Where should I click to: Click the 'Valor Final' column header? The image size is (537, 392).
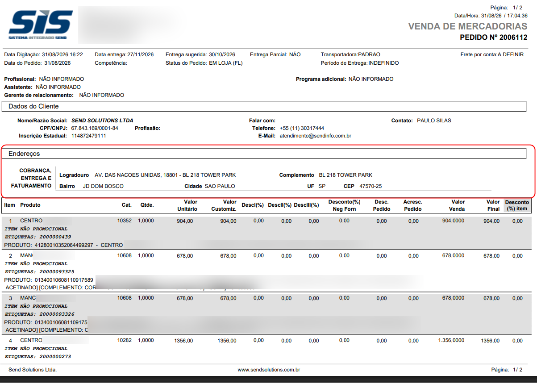click(493, 205)
